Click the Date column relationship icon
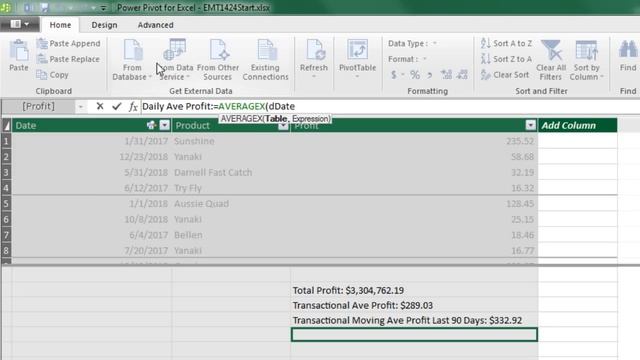Image resolution: width=640 pixels, height=360 pixels. click(151, 125)
